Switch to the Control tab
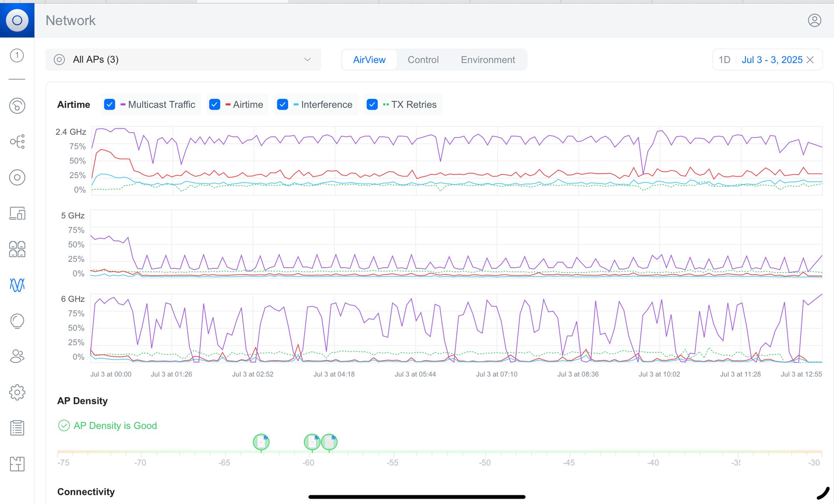834x504 pixels. [x=423, y=60]
